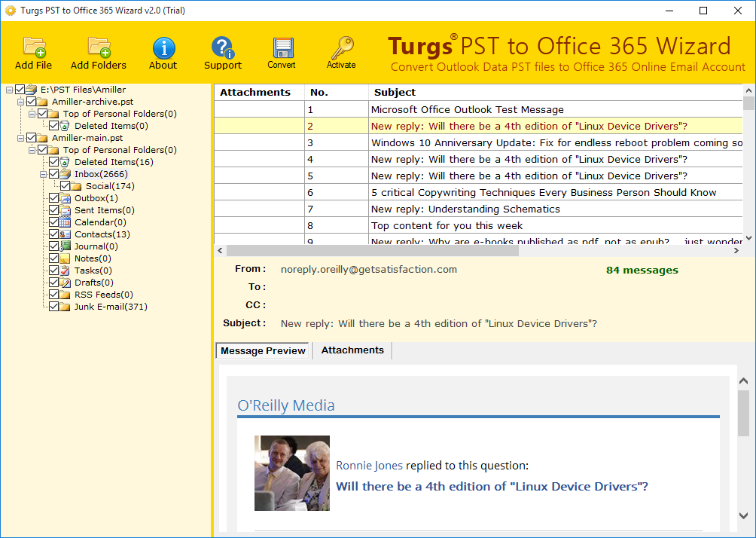Collapse the Amiller-archive.pst tree node

tap(21, 102)
